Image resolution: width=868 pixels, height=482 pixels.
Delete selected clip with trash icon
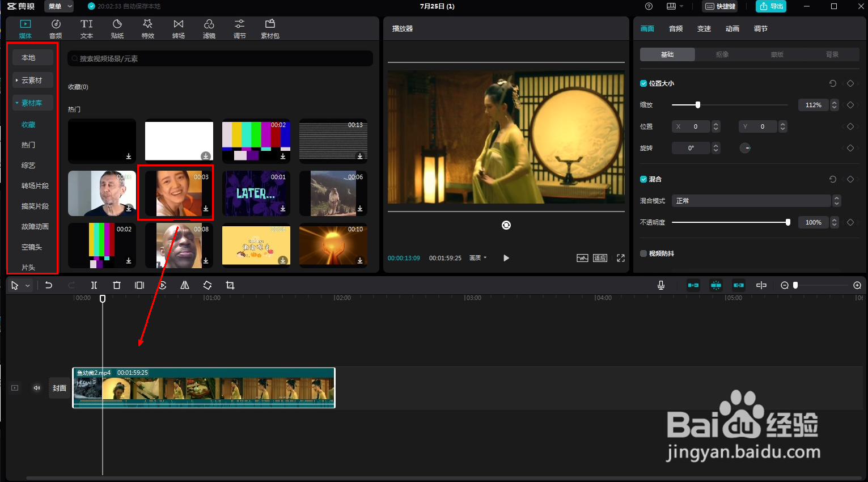117,285
